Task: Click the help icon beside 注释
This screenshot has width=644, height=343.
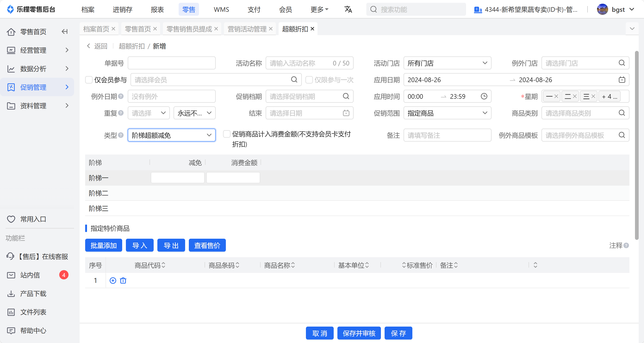Action: coord(626,245)
